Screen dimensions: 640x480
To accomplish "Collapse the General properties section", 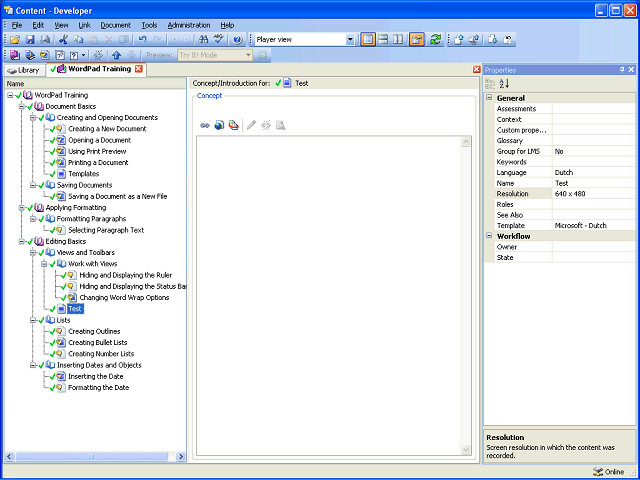I will coord(489,98).
